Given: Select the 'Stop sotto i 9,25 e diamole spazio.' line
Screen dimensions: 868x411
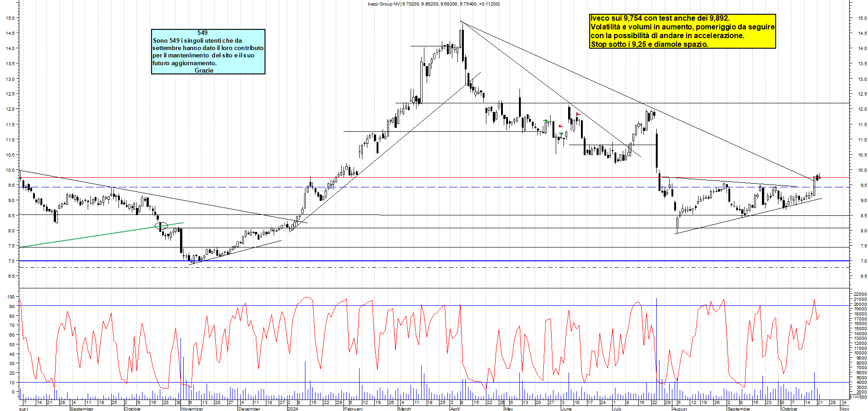Looking at the screenshot, I should 649,45.
